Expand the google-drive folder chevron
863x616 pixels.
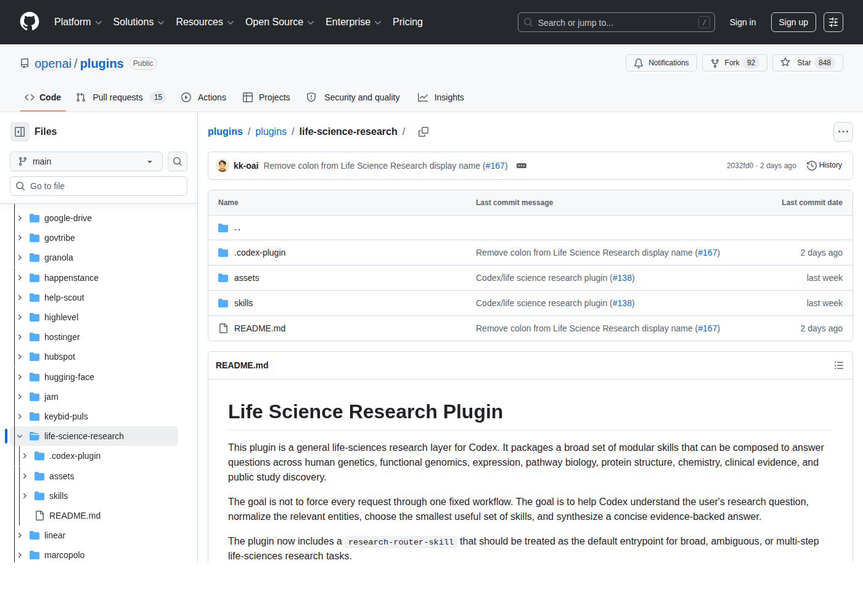(20, 218)
